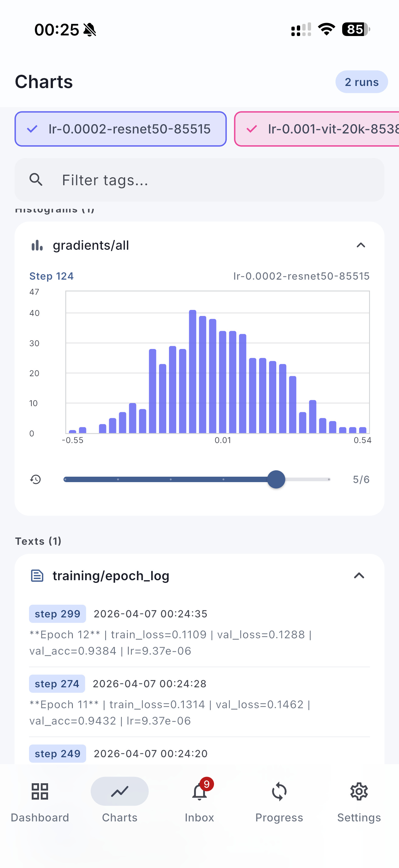Viewport: 399px width, 868px height.
Task: Tap the '0.01' x-axis label
Action: pos(223,440)
